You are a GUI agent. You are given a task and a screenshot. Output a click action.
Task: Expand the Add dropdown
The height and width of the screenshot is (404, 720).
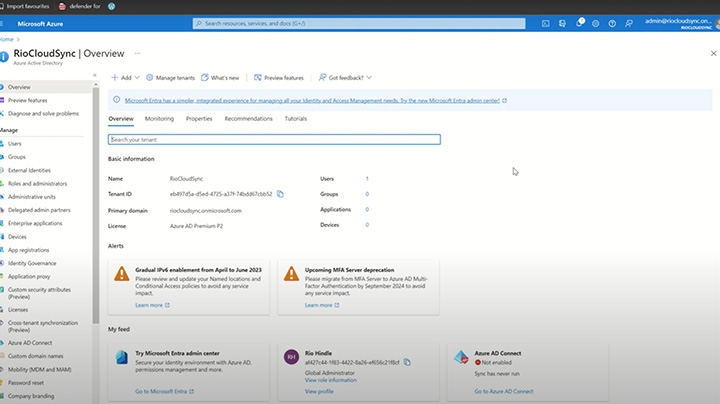[121, 77]
